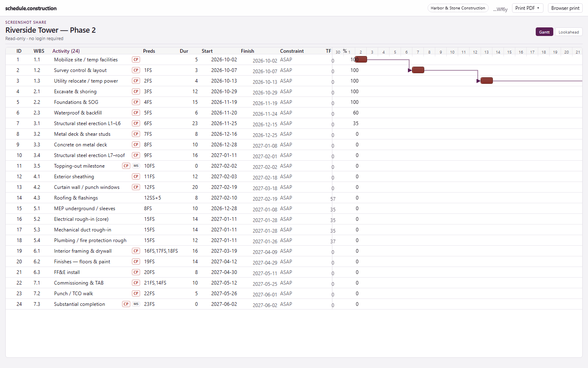The image size is (588, 368).
Task: Click the CP badge on FF&E install row
Action: click(136, 272)
